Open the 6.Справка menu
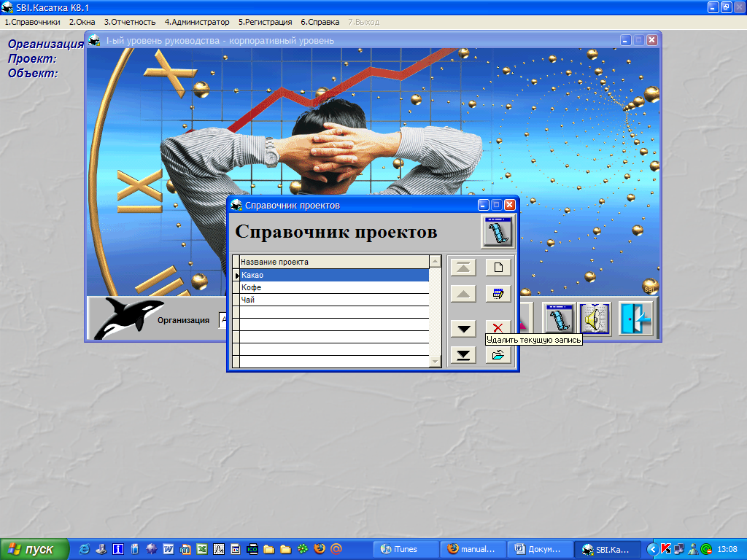The height and width of the screenshot is (560, 747). click(320, 22)
